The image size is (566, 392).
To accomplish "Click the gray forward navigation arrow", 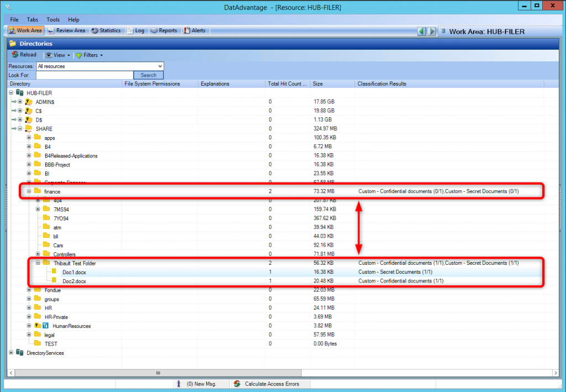I will tap(431, 32).
